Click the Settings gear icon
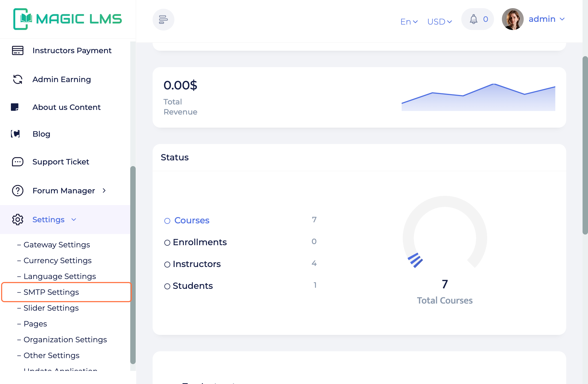Screen dimensions: 588x384 click(18, 220)
